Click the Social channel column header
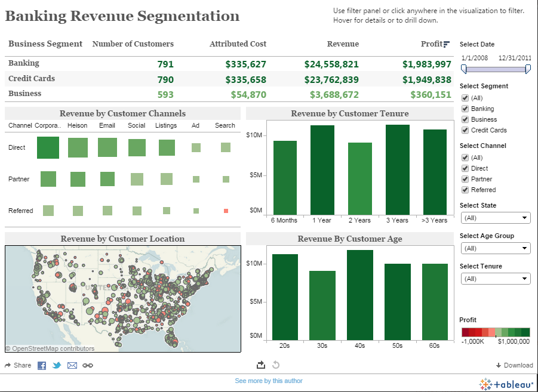 [x=137, y=125]
